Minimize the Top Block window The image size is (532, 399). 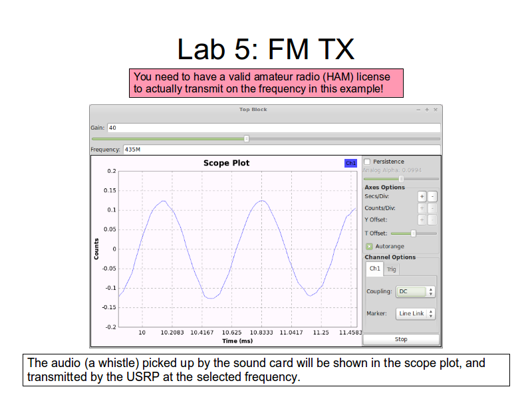click(418, 110)
